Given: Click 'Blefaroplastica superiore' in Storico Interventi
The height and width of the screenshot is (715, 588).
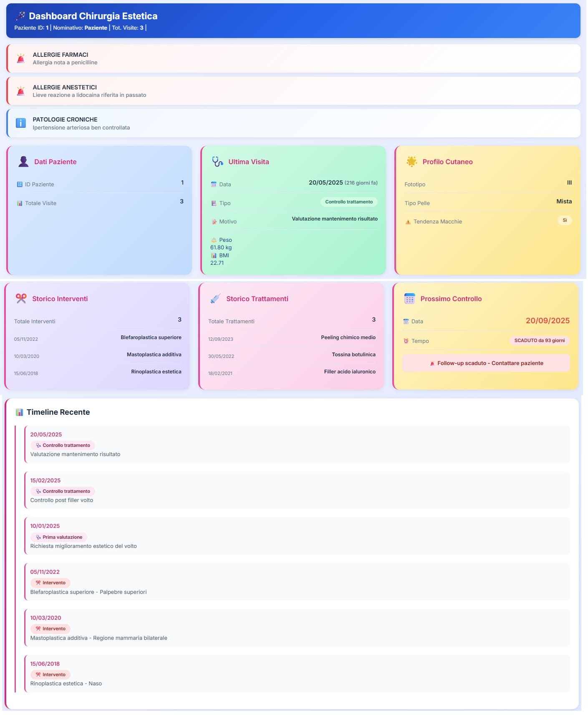Looking at the screenshot, I should (x=151, y=337).
